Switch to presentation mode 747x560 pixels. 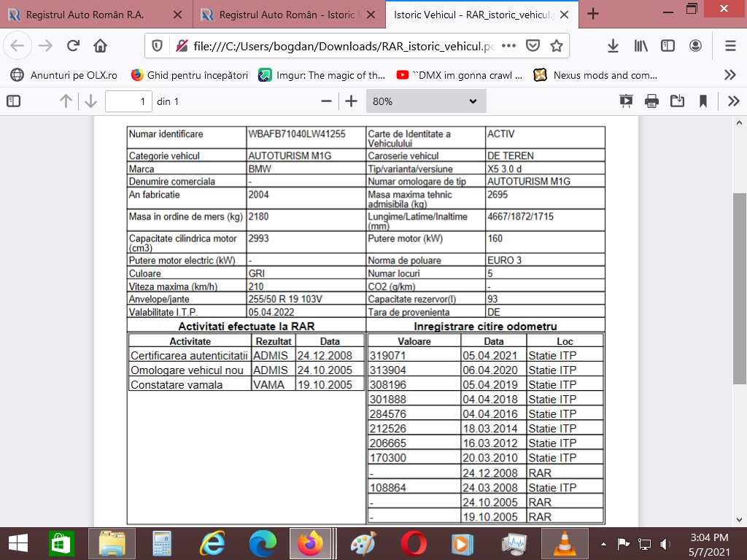(x=626, y=101)
